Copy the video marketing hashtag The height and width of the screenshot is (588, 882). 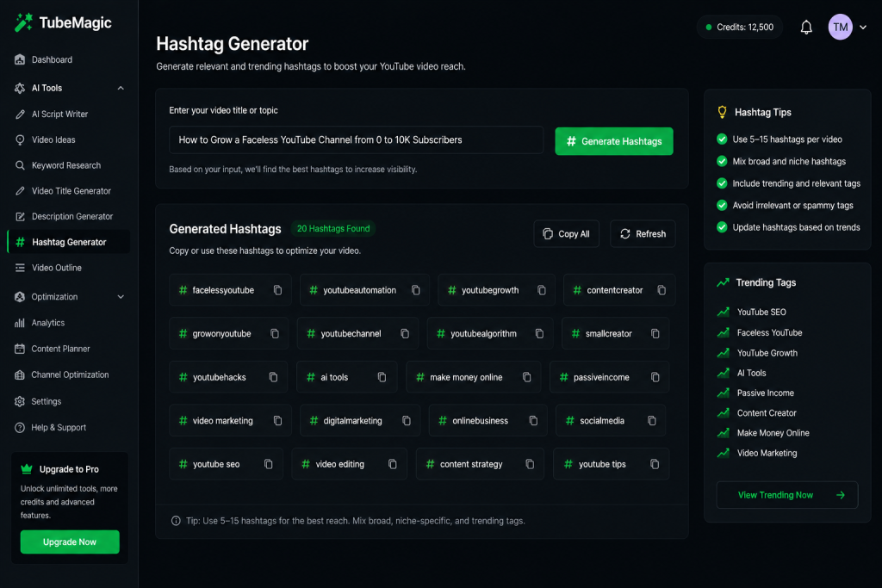278,420
